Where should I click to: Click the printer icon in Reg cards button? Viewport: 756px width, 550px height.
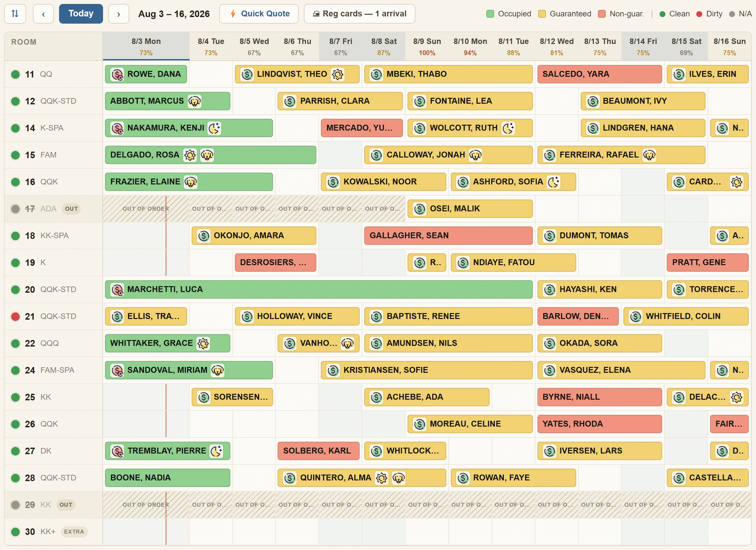316,14
